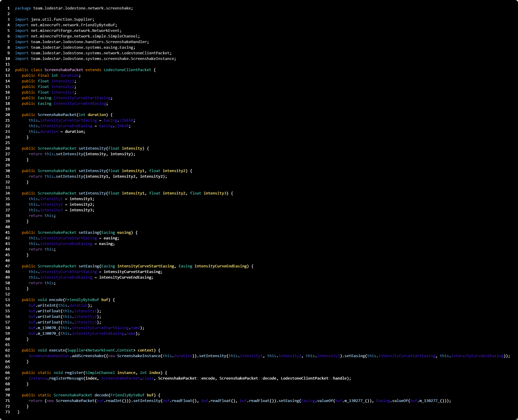Click the package declaration on line 1
Screen dimensions: 518x420
click(x=74, y=8)
